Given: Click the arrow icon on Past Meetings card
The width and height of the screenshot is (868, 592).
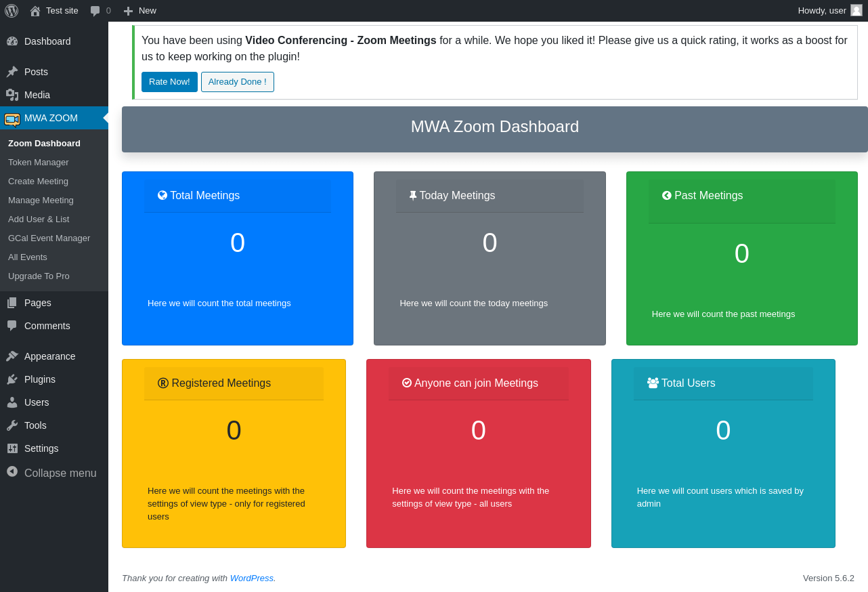Looking at the screenshot, I should pos(667,195).
